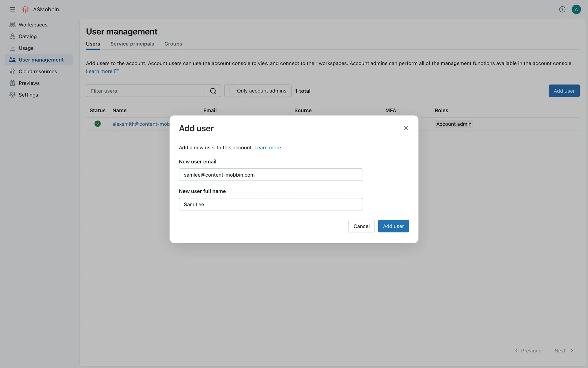Viewport: 588px width, 368px height.
Task: Close the Add user dialog
Action: click(x=406, y=128)
